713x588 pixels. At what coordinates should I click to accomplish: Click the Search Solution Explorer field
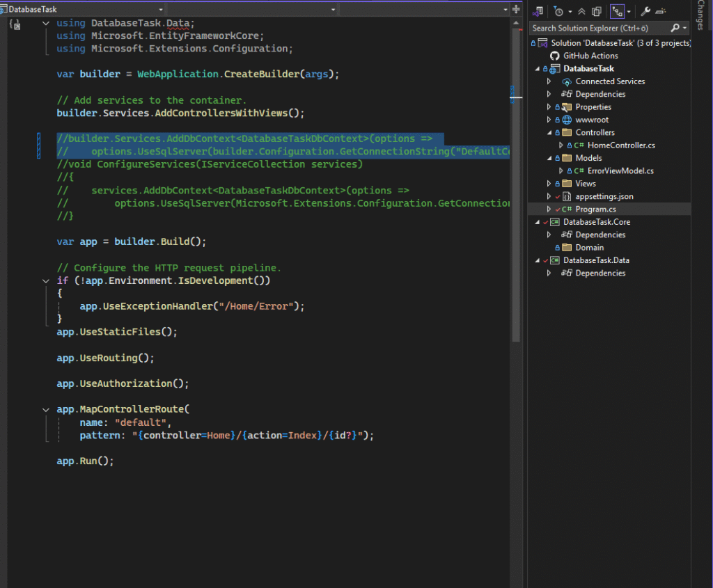pyautogui.click(x=599, y=29)
